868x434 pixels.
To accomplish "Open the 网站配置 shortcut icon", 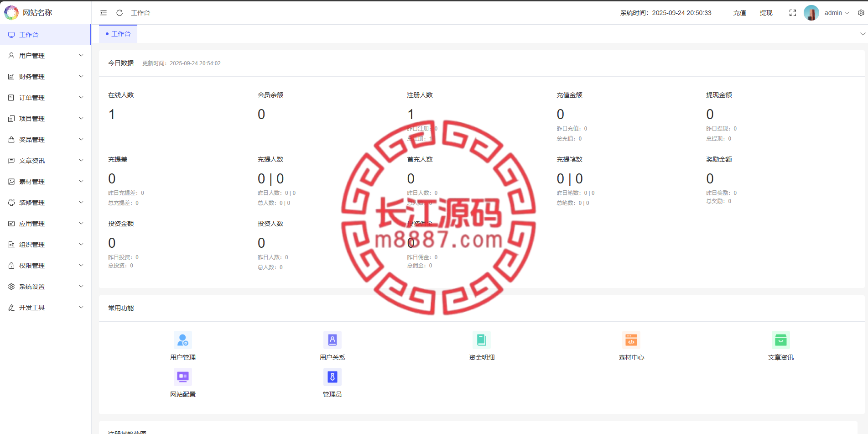I will pyautogui.click(x=183, y=377).
